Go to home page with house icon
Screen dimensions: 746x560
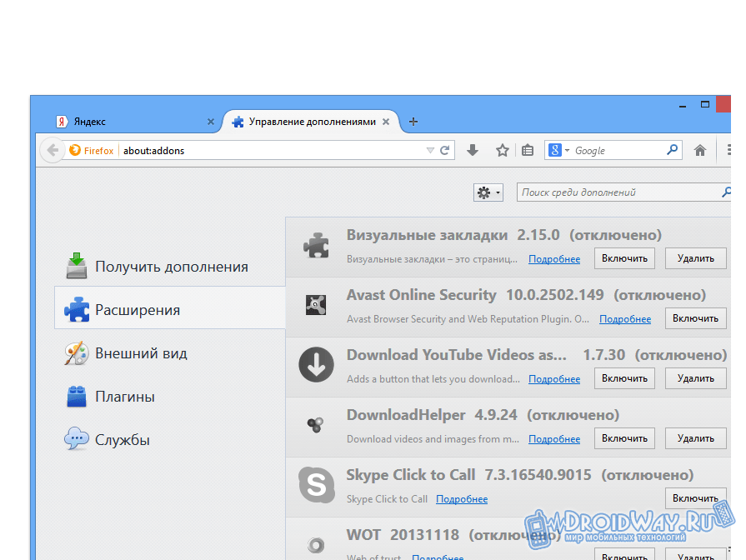click(700, 150)
